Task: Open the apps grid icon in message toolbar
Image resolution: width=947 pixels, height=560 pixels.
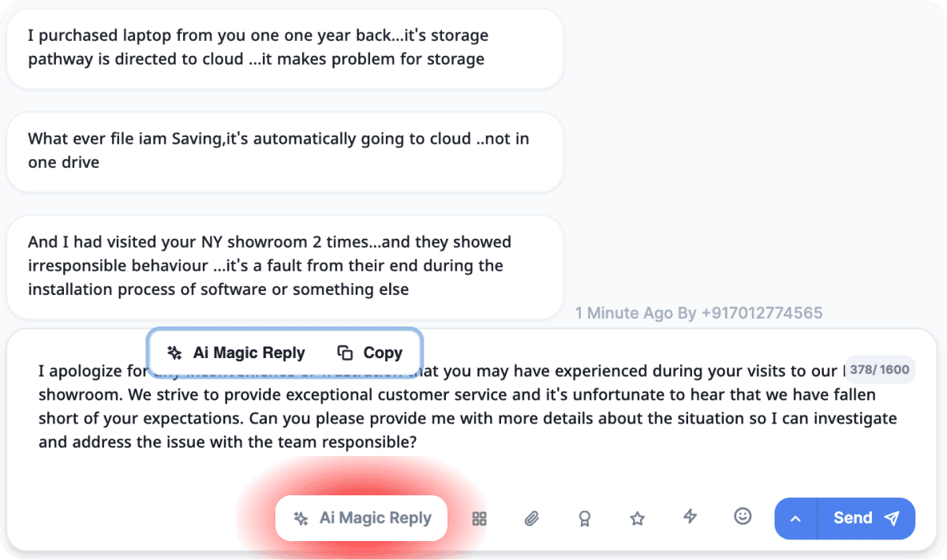Action: point(479,518)
